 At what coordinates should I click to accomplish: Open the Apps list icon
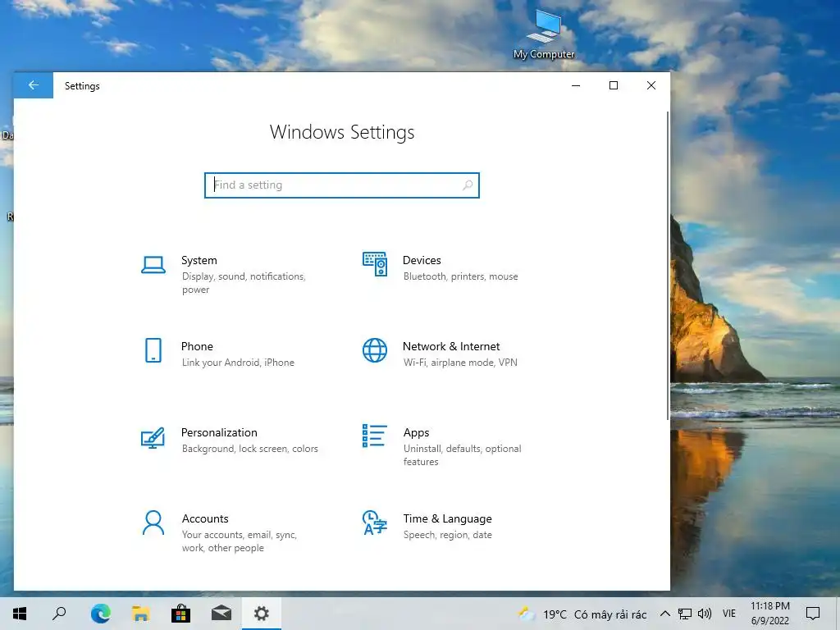[x=374, y=436]
